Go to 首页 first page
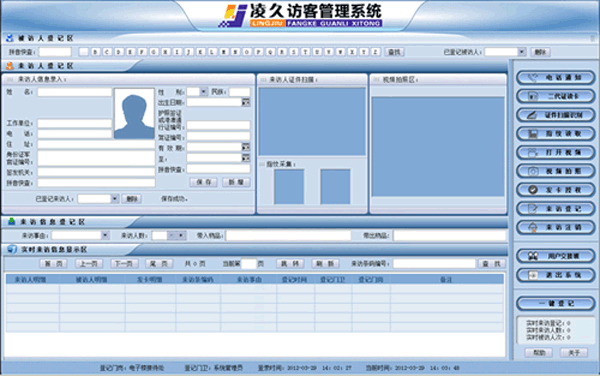This screenshot has height=376, width=600. point(53,264)
